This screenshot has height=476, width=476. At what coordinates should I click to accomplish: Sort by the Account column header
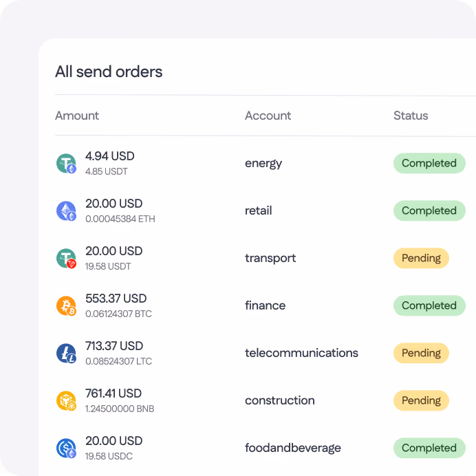coord(268,116)
